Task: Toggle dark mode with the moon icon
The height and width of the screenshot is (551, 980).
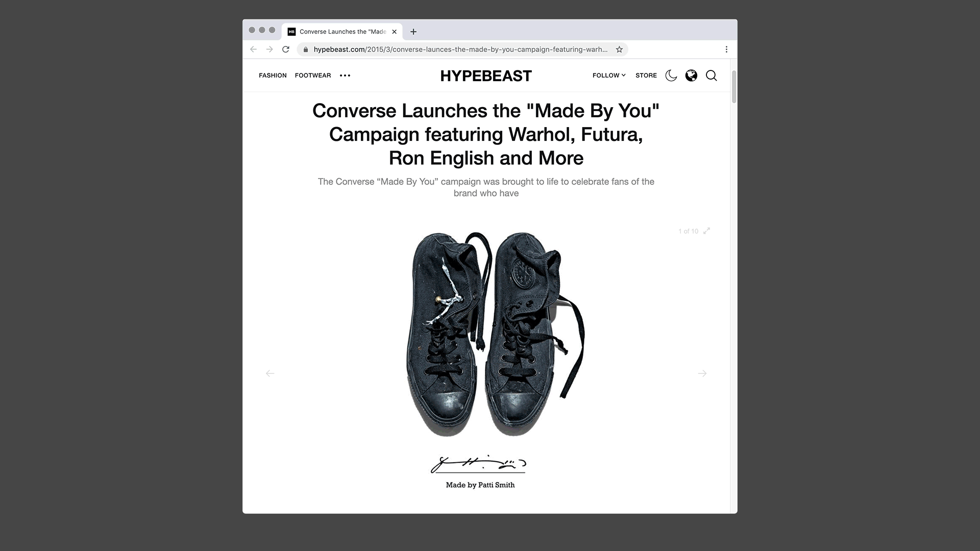Action: click(671, 76)
